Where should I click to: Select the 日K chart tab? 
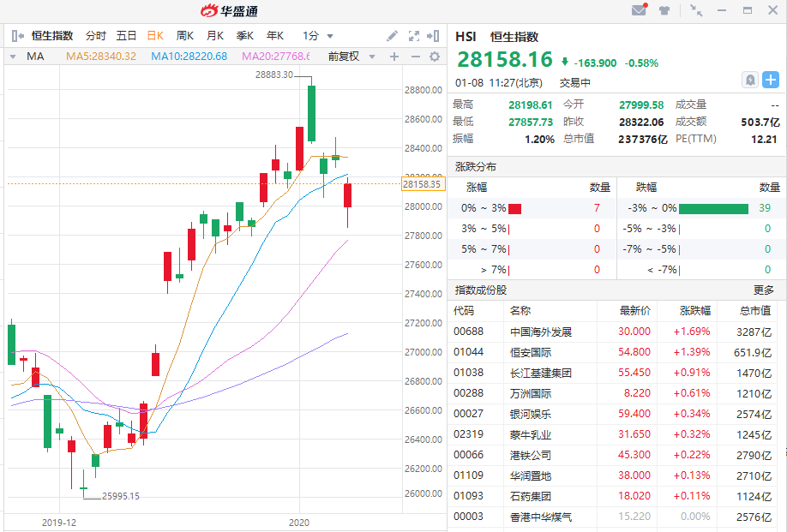coord(155,36)
